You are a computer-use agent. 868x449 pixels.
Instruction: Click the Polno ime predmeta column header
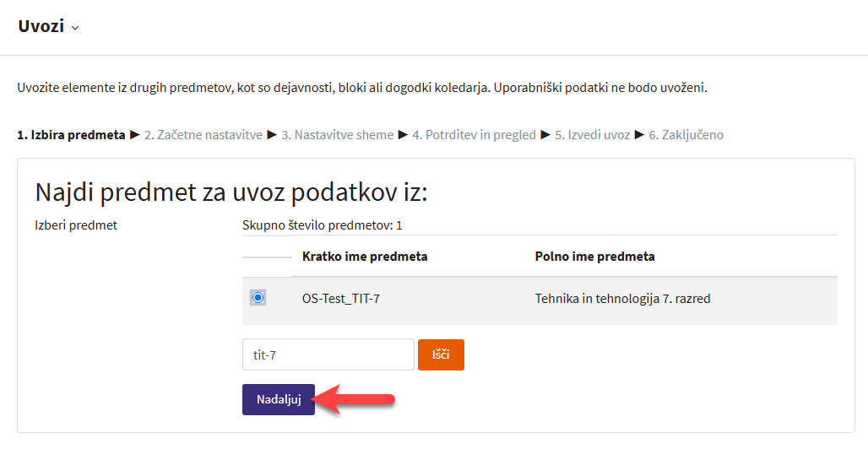(x=594, y=257)
